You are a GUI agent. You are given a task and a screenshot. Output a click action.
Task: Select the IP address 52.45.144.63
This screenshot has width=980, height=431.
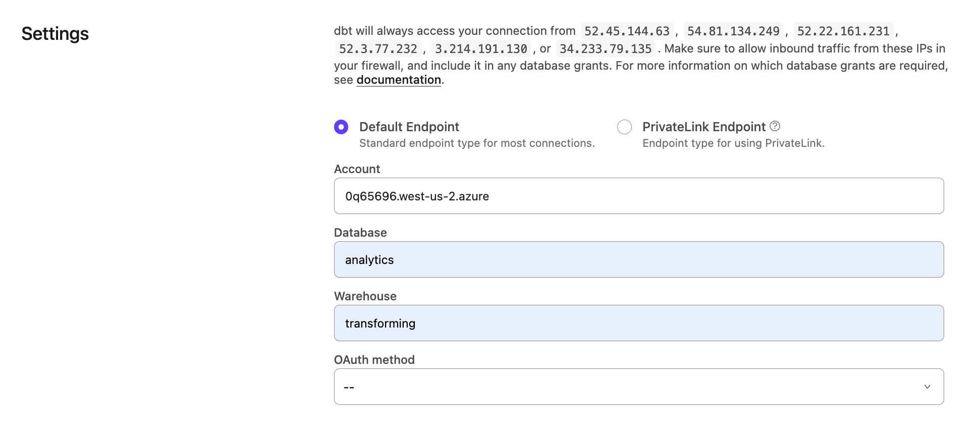point(627,31)
